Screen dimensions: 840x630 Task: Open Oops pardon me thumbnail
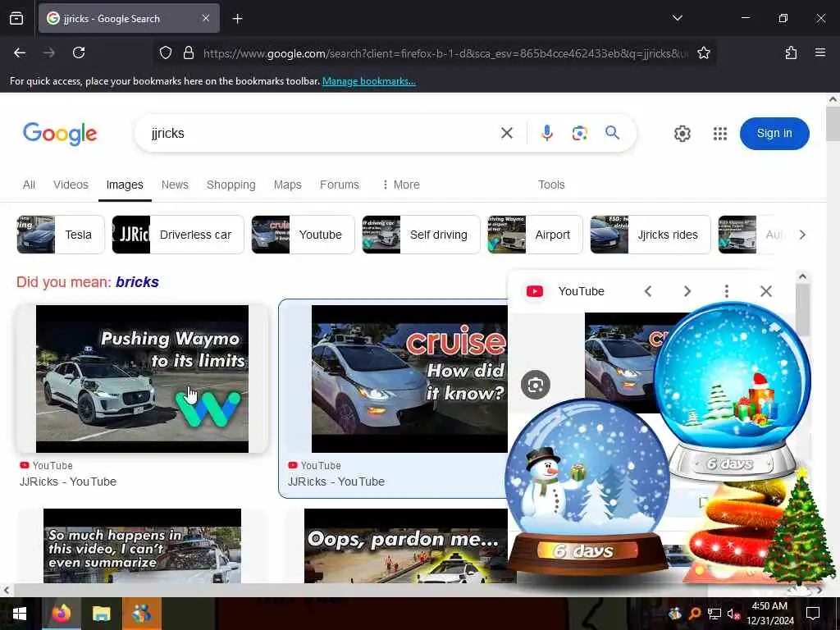(405, 546)
